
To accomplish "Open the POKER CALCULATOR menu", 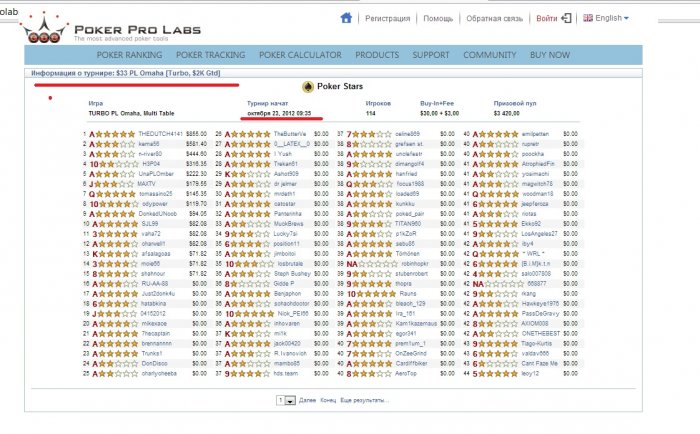I will (x=300, y=55).
